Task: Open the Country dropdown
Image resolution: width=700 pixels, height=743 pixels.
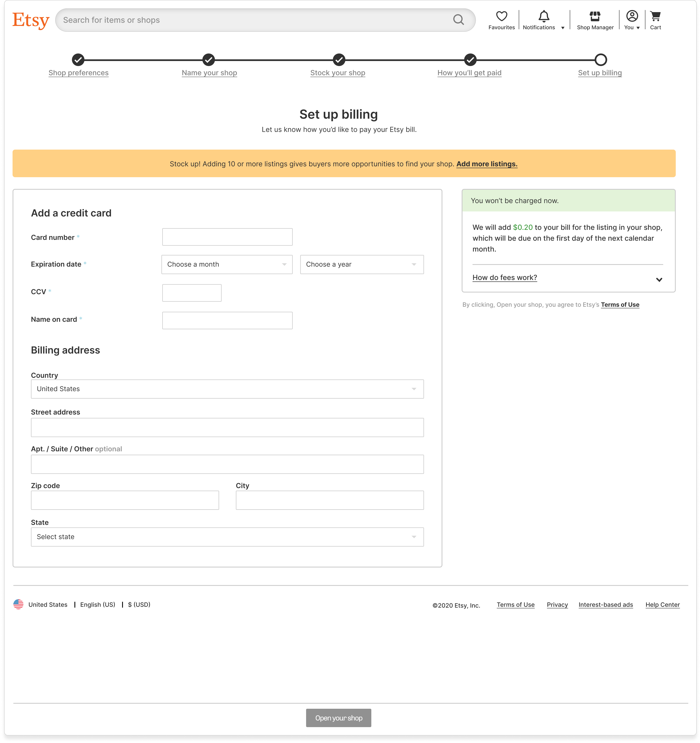Action: point(227,389)
